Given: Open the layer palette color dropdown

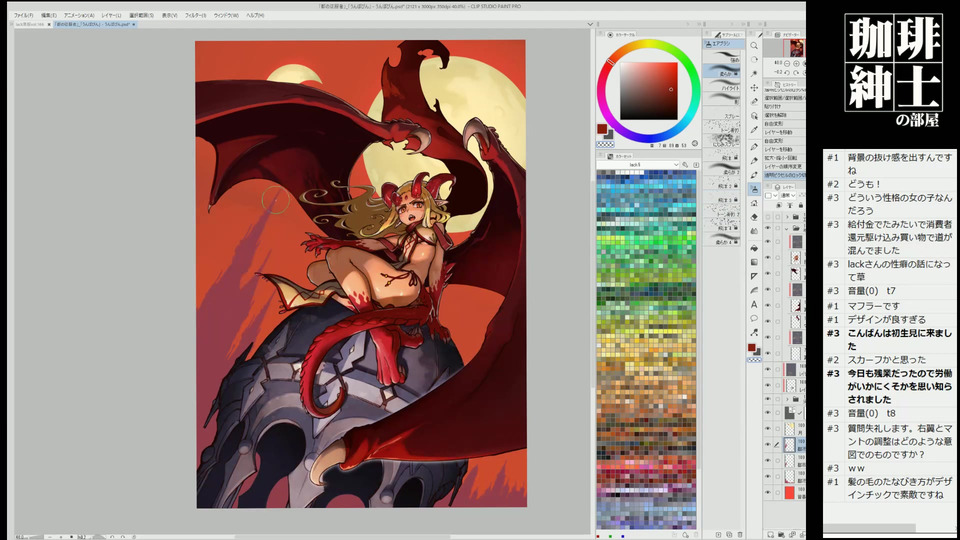Looking at the screenshot, I should (x=771, y=196).
